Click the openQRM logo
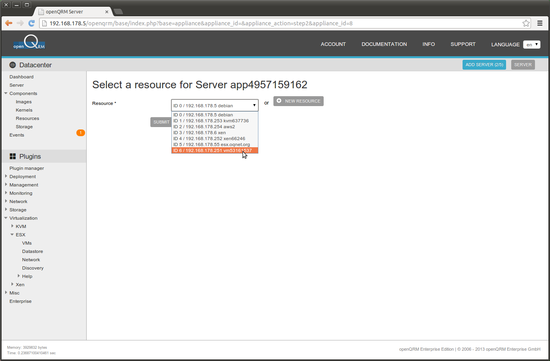The image size is (550, 361). point(29,42)
